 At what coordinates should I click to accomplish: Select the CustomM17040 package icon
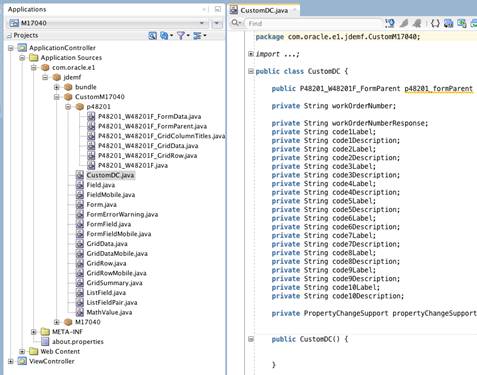click(x=68, y=97)
